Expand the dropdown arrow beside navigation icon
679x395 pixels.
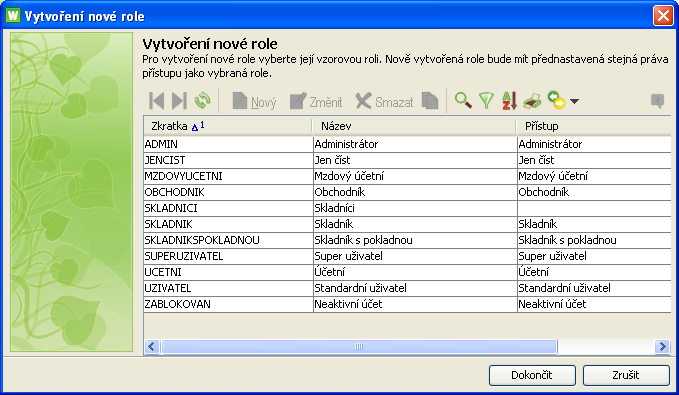point(574,101)
